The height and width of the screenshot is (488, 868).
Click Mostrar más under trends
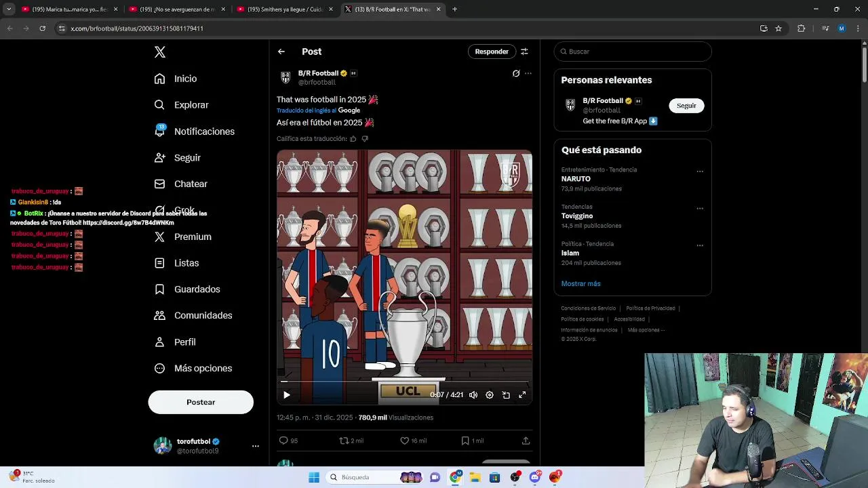581,283
